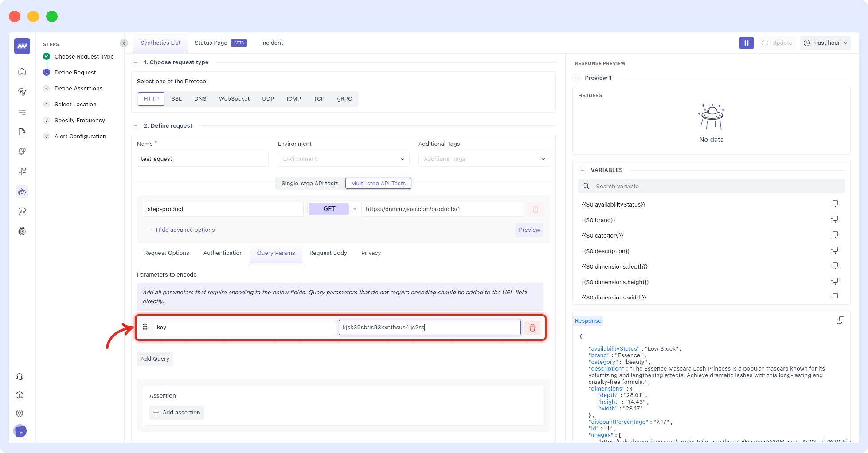The height and width of the screenshot is (453, 868).
Task: Switch to the Authentication tab
Action: [x=223, y=253]
